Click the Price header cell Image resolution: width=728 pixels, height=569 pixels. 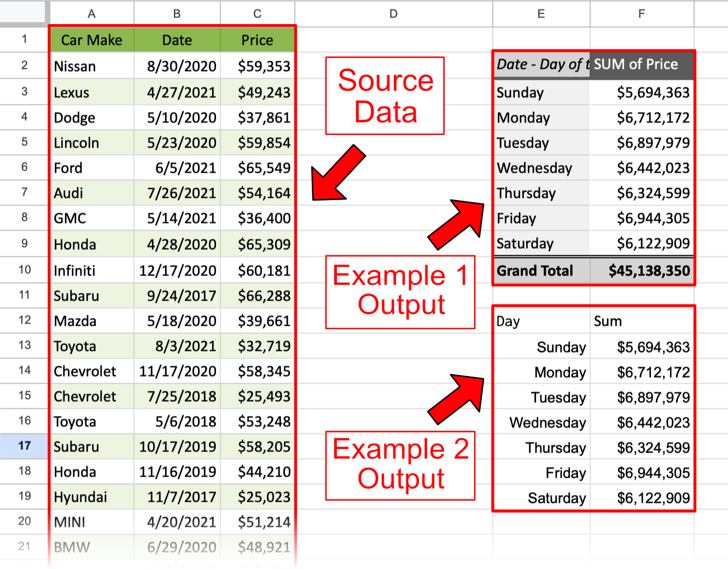coord(257,40)
